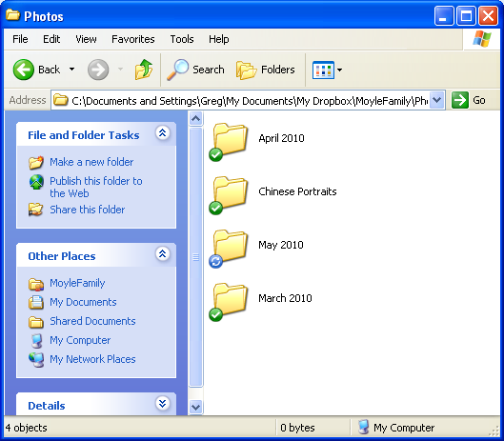The height and width of the screenshot is (441, 504).
Task: Click the globe publish icon
Action: [36, 182]
